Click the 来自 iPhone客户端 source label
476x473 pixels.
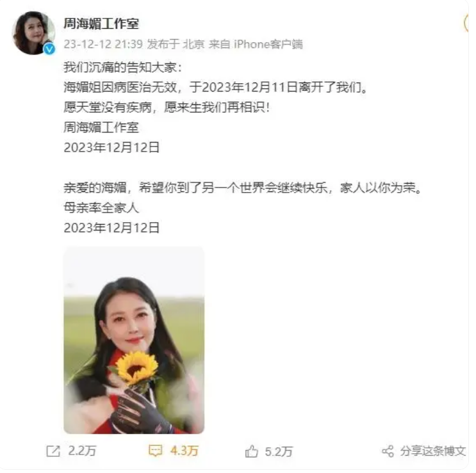(x=256, y=44)
